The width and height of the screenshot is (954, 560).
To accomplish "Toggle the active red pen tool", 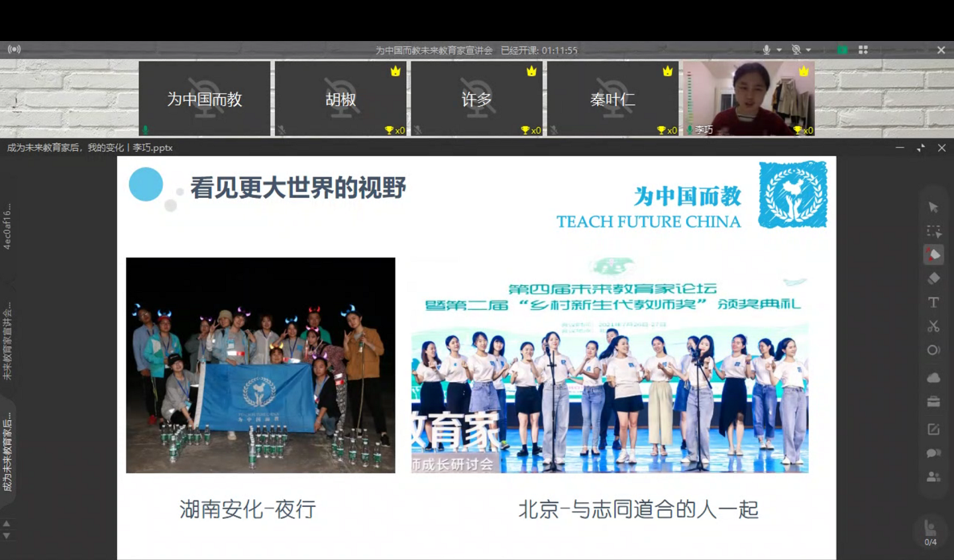I will (x=933, y=255).
